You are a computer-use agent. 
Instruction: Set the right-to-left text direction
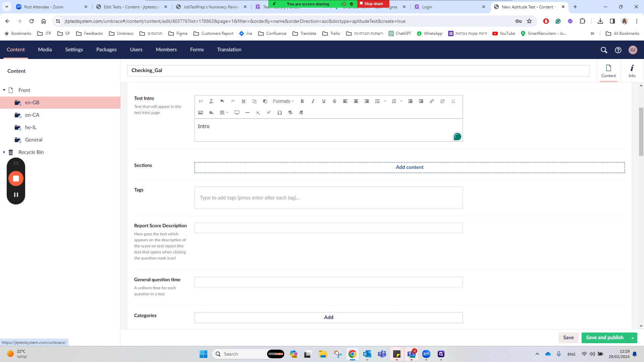point(301,113)
